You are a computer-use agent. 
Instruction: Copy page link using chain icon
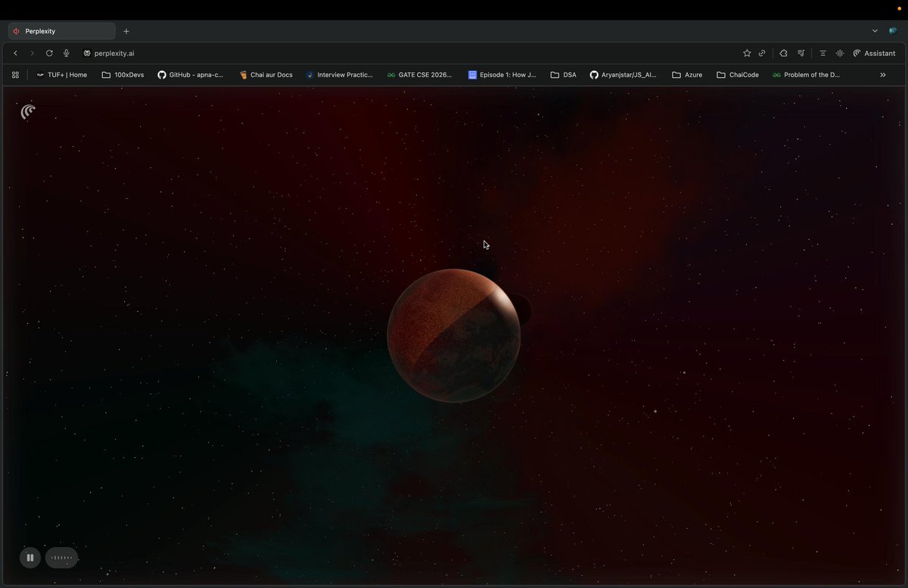(762, 54)
